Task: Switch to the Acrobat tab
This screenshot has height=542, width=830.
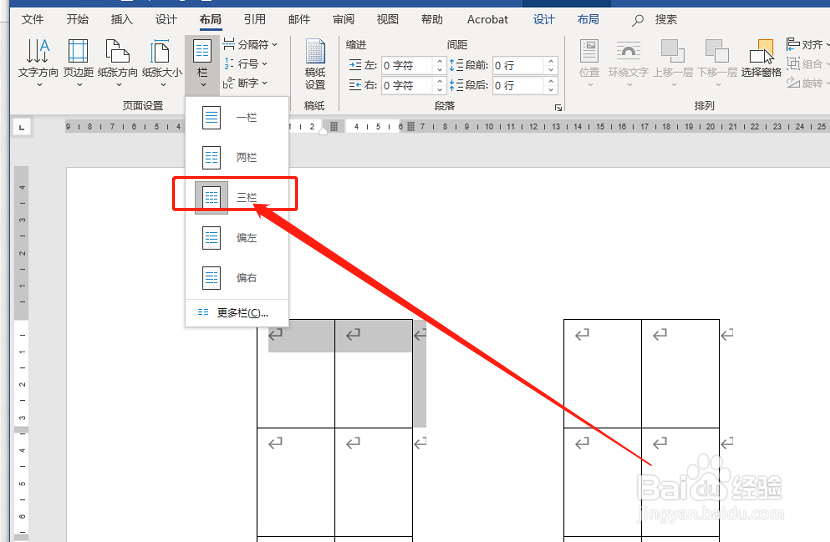Action: (x=488, y=20)
